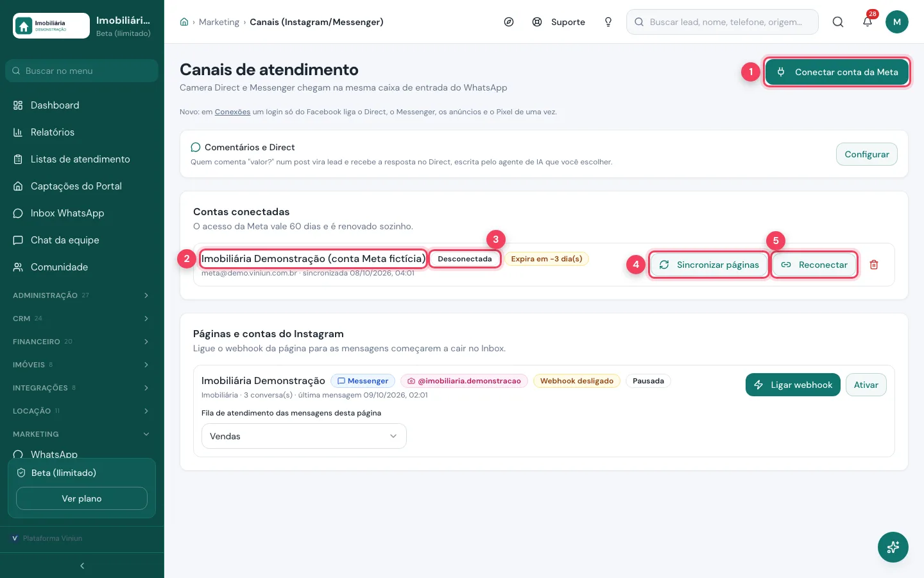
Task: Delete the connected Meta account trash icon
Action: [x=874, y=265]
